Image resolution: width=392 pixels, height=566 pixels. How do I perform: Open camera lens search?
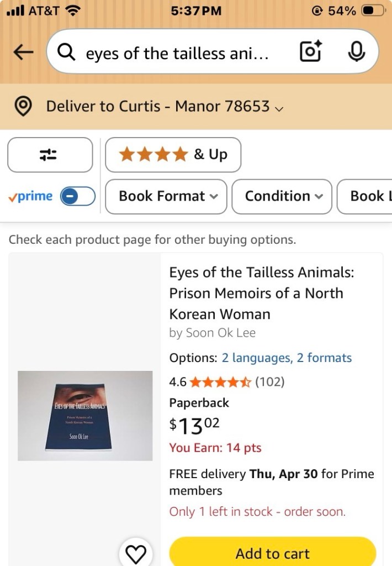click(x=310, y=52)
